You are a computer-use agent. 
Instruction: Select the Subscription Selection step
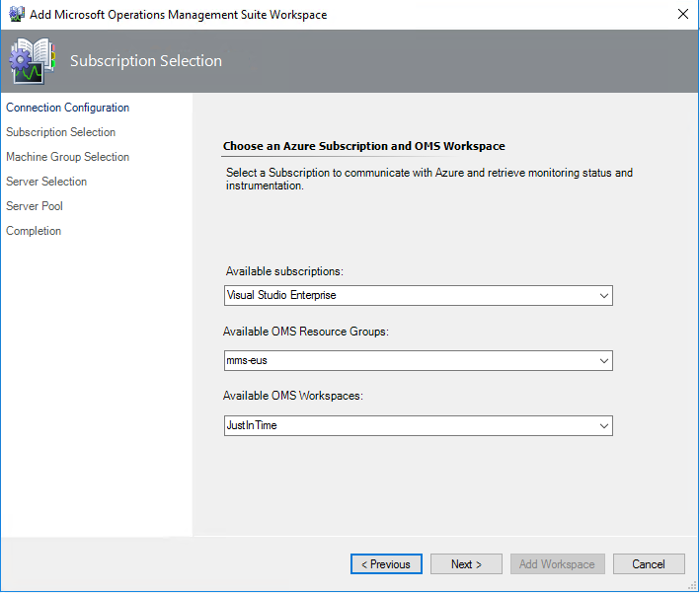(60, 132)
